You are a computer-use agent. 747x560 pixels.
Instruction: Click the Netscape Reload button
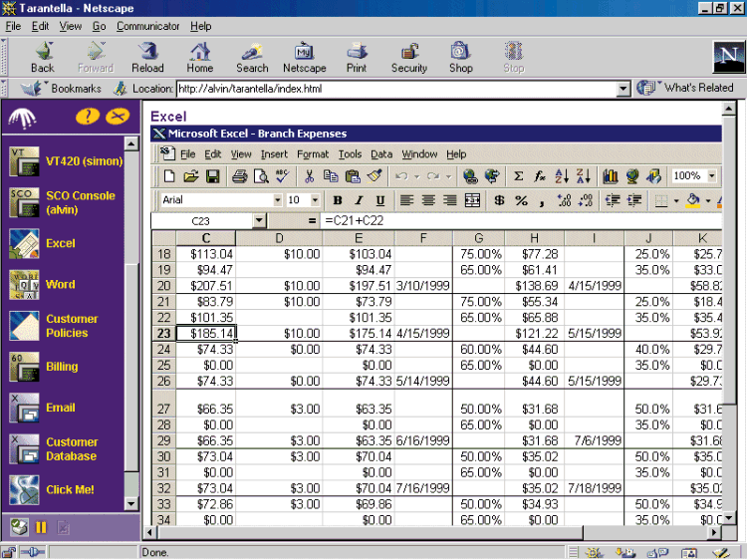pyautogui.click(x=147, y=58)
